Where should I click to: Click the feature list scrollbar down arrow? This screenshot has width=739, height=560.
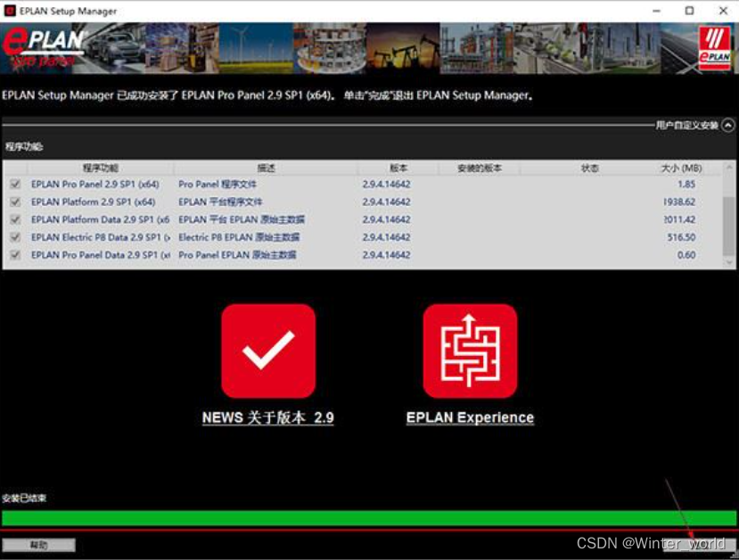pyautogui.click(x=728, y=263)
